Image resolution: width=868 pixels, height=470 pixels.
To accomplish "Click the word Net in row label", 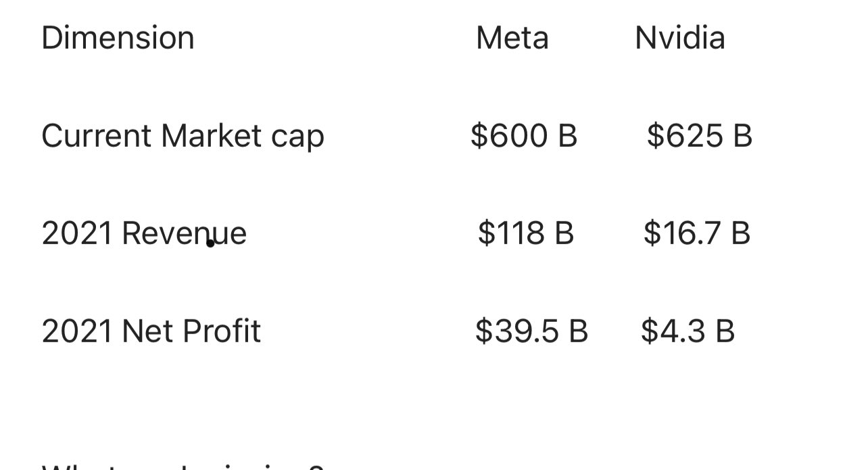I will [146, 331].
